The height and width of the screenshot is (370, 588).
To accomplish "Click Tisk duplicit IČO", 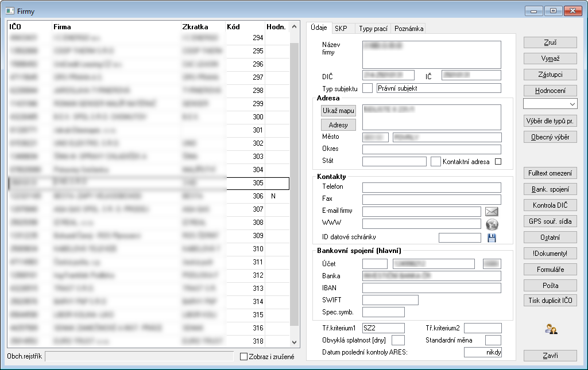I will click(x=550, y=301).
